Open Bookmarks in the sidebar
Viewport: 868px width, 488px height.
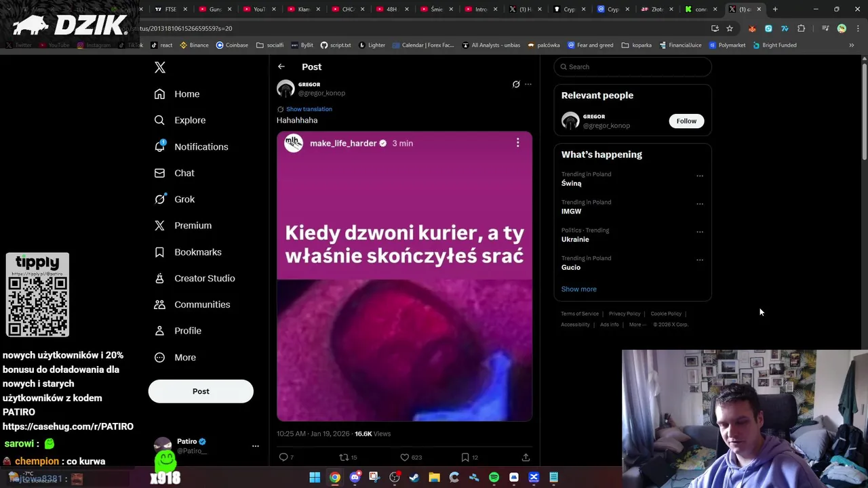pos(188,252)
